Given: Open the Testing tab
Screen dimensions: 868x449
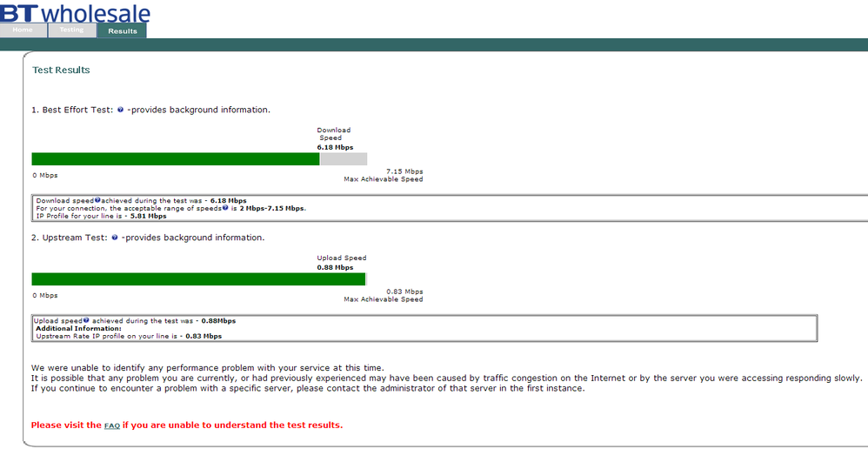Looking at the screenshot, I should pyautogui.click(x=72, y=30).
